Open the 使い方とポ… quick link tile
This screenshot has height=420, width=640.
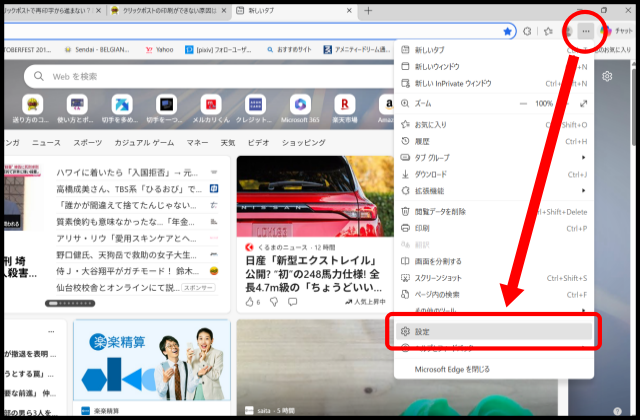pos(77,109)
